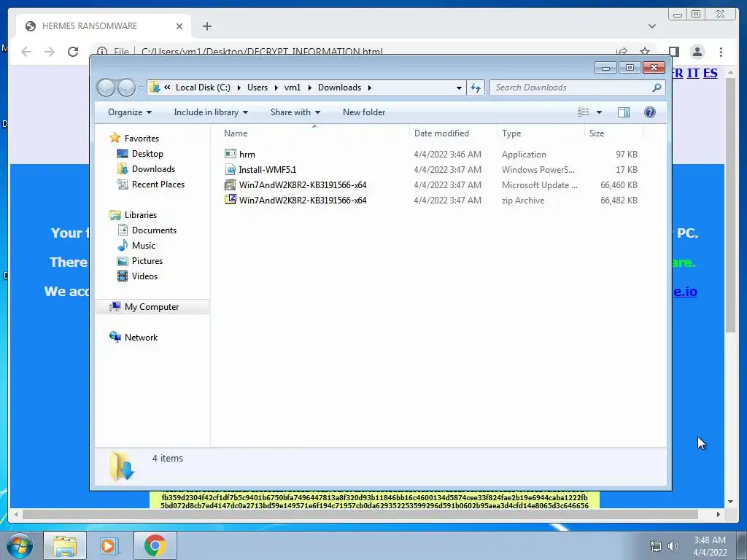The image size is (747, 560).
Task: Click Explorer Back navigation button
Action: point(106,87)
